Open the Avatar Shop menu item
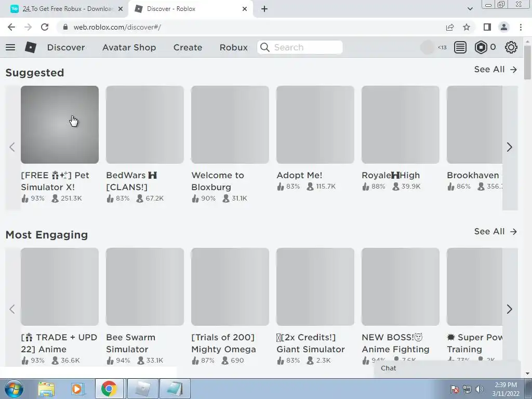The image size is (532, 399). coord(129,47)
